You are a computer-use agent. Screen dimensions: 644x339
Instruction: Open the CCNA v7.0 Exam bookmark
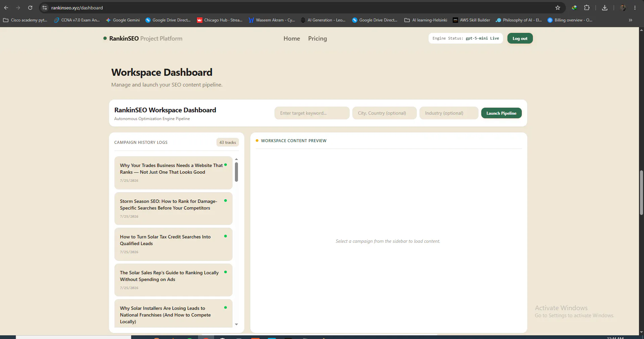[77, 20]
